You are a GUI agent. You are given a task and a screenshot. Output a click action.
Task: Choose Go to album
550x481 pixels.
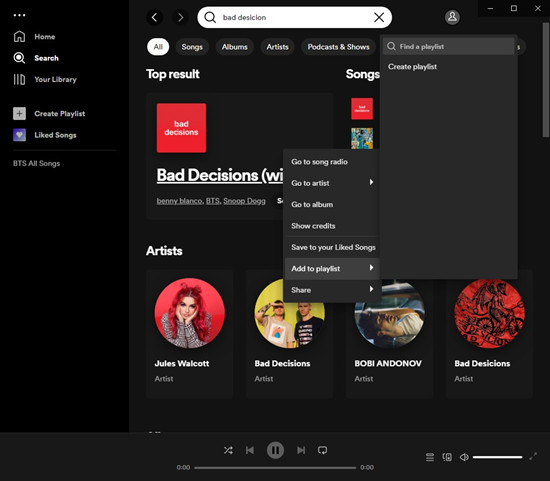[x=331, y=205]
